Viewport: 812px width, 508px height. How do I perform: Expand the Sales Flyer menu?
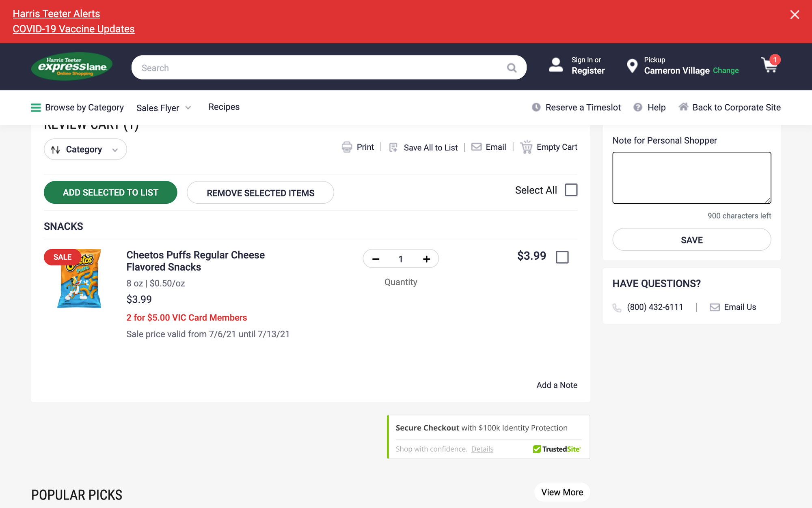coord(163,108)
